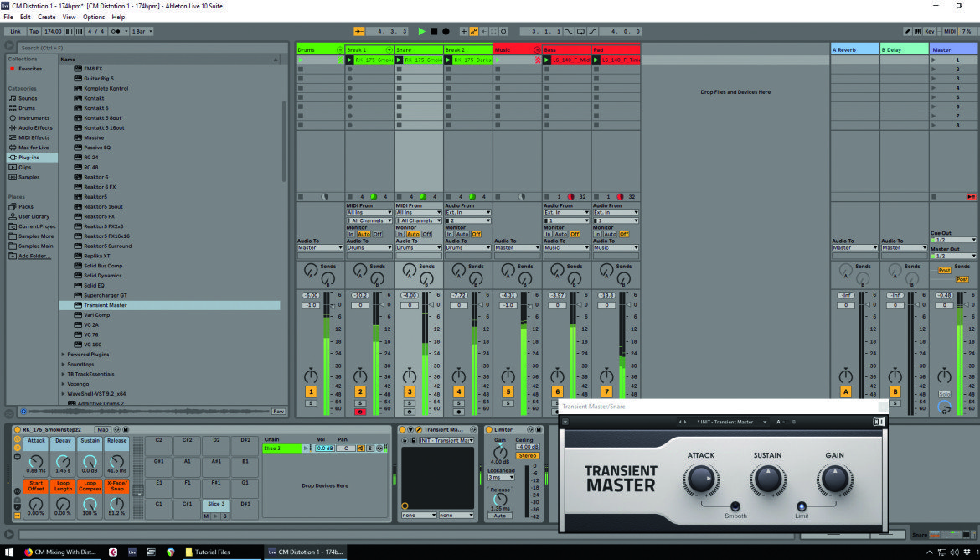Toggle track activator 6 on Bass track
Screen dimensions: 980x560
tap(557, 391)
